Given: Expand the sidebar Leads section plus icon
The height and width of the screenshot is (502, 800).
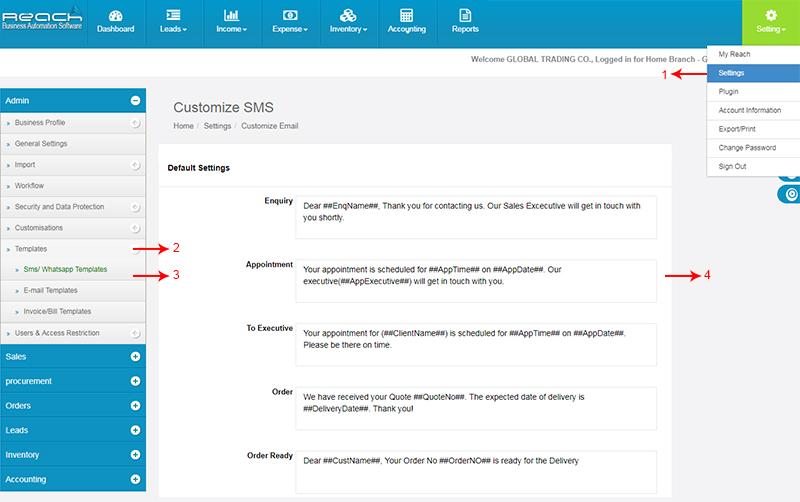Looking at the screenshot, I should point(135,430).
